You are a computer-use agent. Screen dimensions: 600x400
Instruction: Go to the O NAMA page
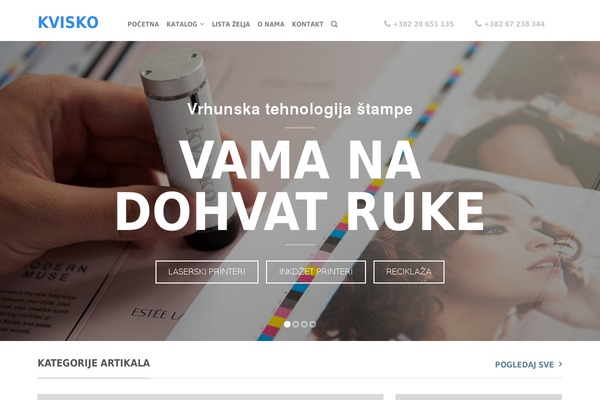coord(271,24)
